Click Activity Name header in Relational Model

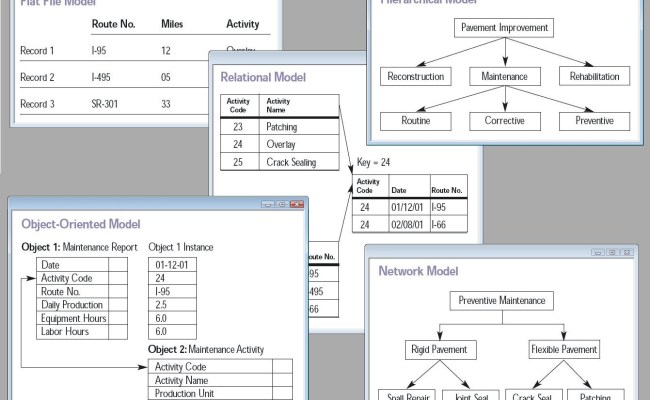(278, 105)
